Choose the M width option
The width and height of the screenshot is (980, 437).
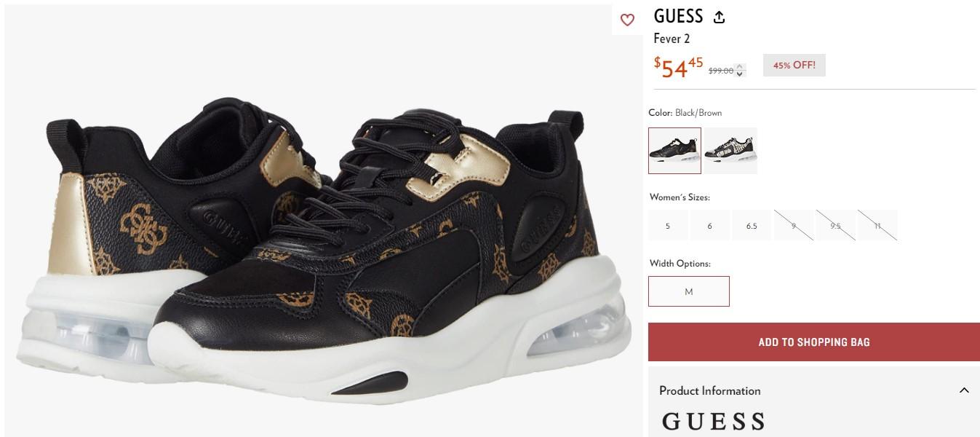point(689,291)
